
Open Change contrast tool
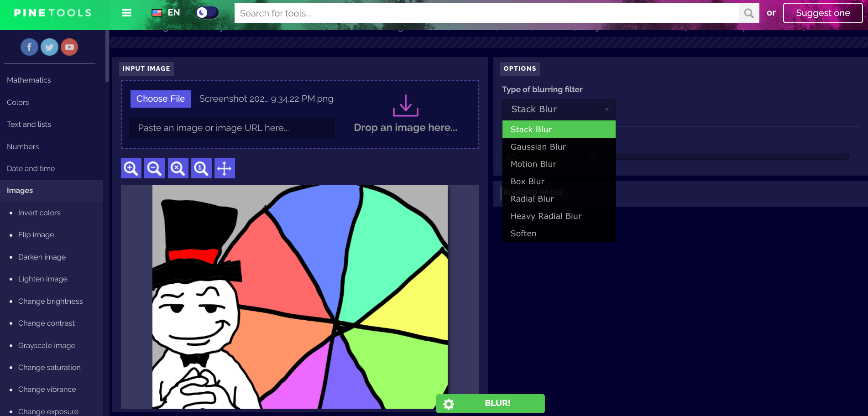click(47, 323)
